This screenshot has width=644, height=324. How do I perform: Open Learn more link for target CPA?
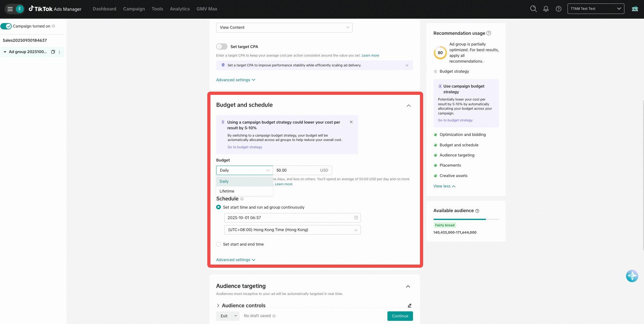pos(370,56)
